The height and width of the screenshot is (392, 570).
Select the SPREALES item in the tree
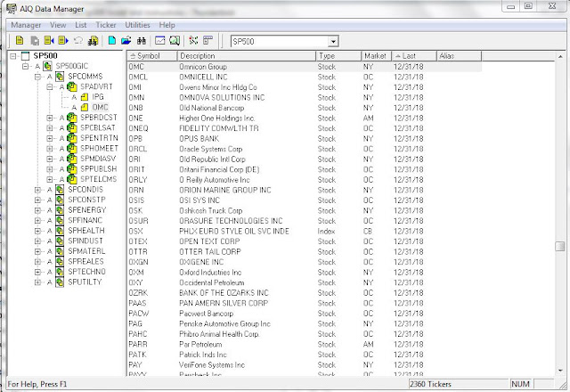coord(85,261)
